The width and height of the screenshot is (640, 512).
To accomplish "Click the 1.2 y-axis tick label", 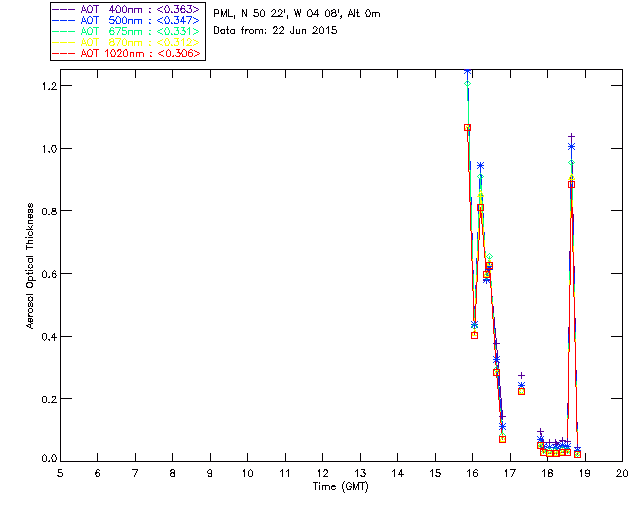I will tap(49, 86).
